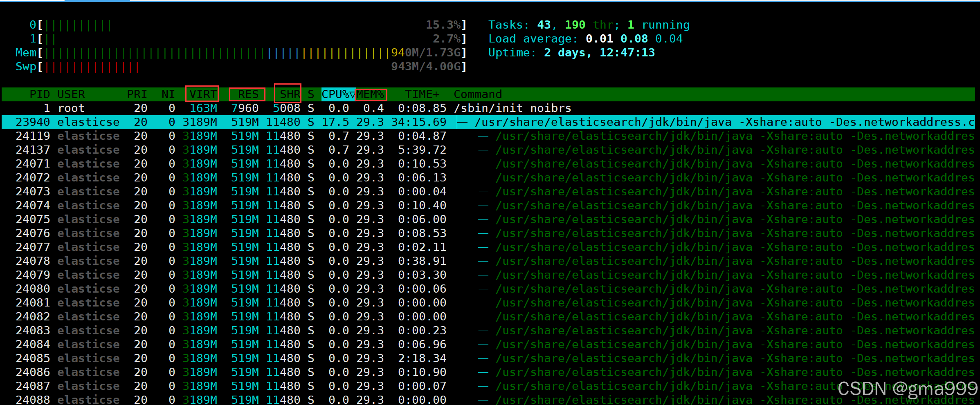Select the process row with PID 24079
The image size is (980, 405).
click(x=488, y=275)
